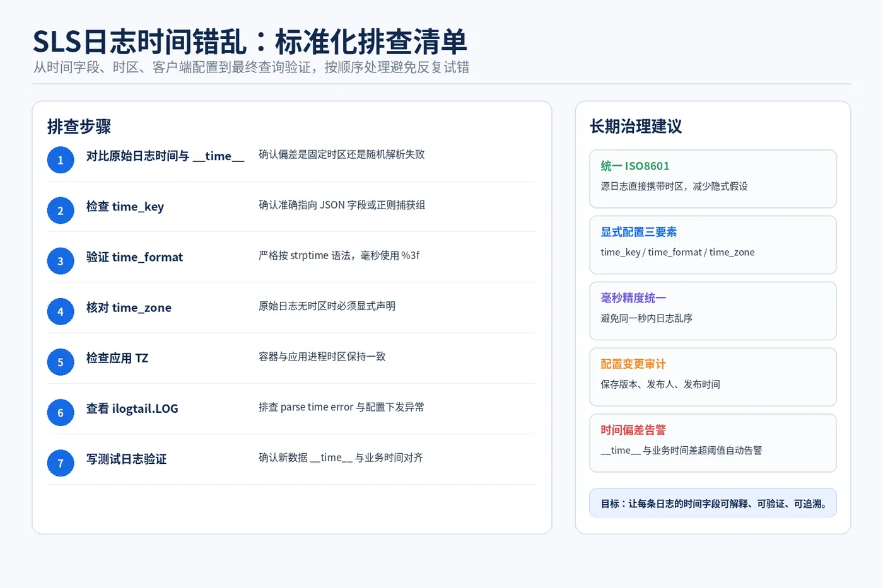The width and height of the screenshot is (883, 588).
Task: Click the '目标：让每条日志的时间字段可解释' banner
Action: pyautogui.click(x=713, y=503)
